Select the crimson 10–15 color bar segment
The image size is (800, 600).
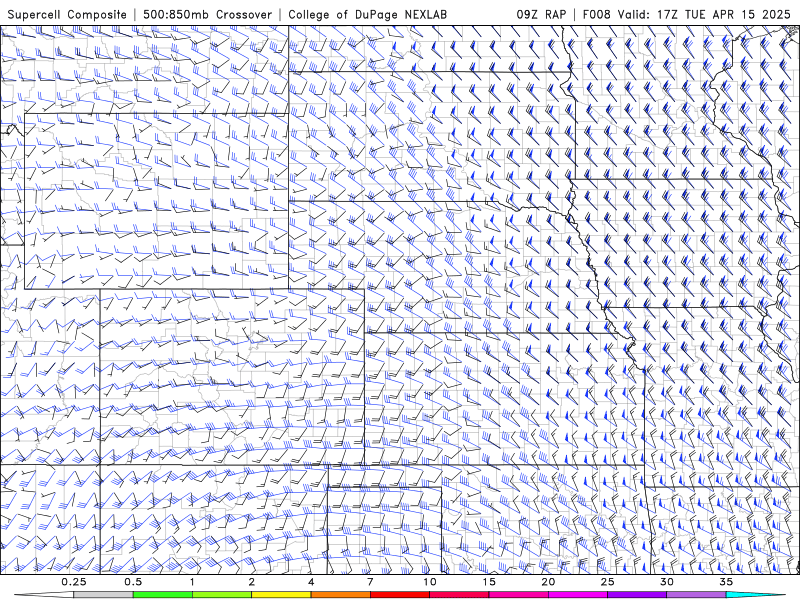pos(459,595)
